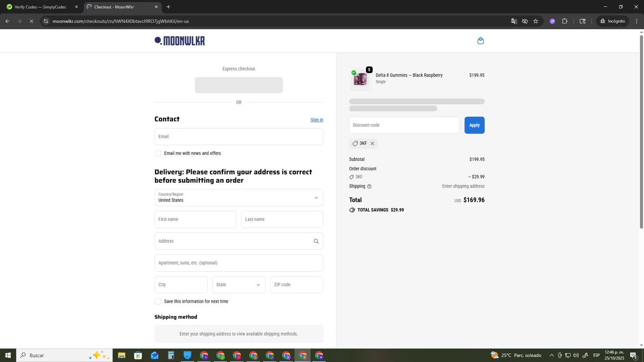Focus the Apartment, suite field
Screen dimensions: 644x362
point(239,263)
